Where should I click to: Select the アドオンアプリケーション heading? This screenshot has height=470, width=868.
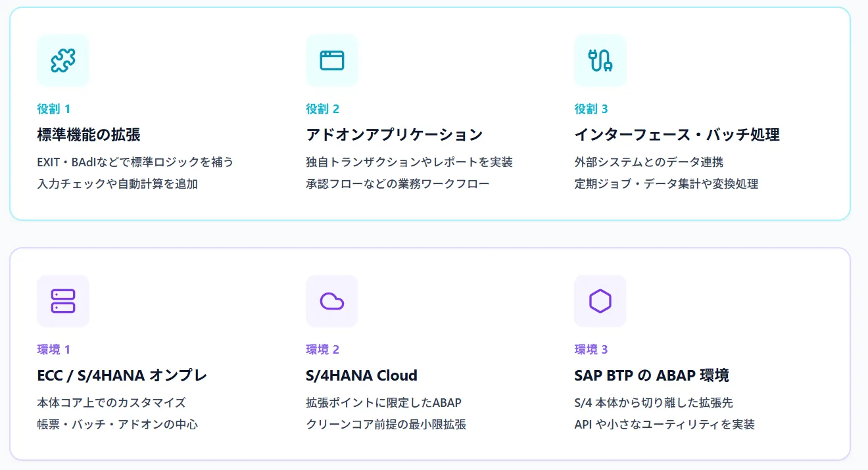pos(394,135)
